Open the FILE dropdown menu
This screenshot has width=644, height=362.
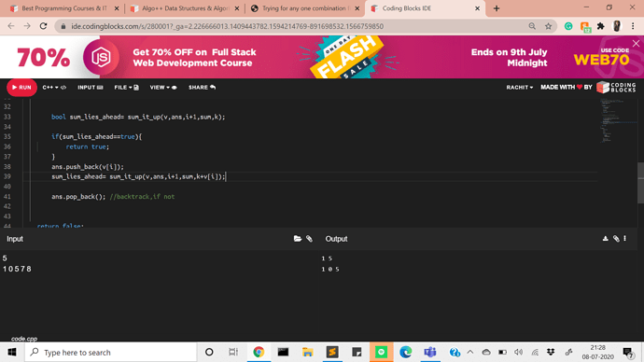click(x=126, y=88)
